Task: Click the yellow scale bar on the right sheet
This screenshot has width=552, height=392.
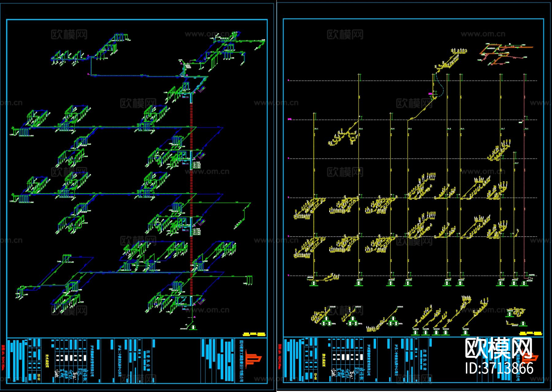Action: pos(531,333)
